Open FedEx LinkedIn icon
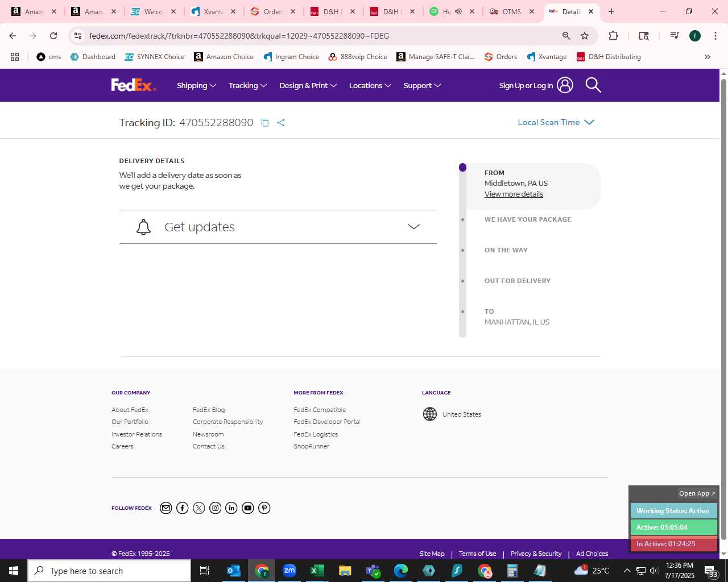 coord(231,508)
